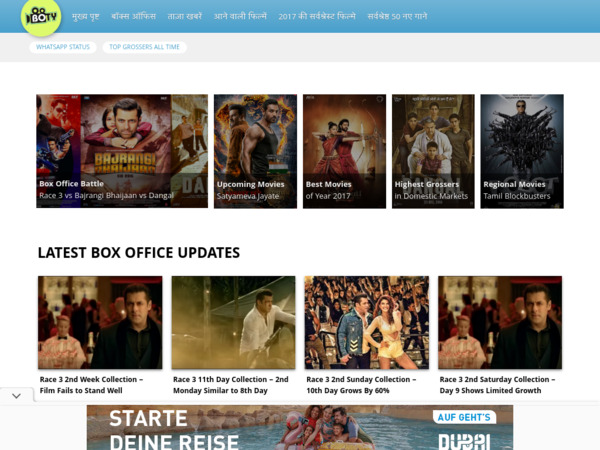
Task: Read article 'Race 3 2nd Week Collection' link
Action: (x=91, y=385)
